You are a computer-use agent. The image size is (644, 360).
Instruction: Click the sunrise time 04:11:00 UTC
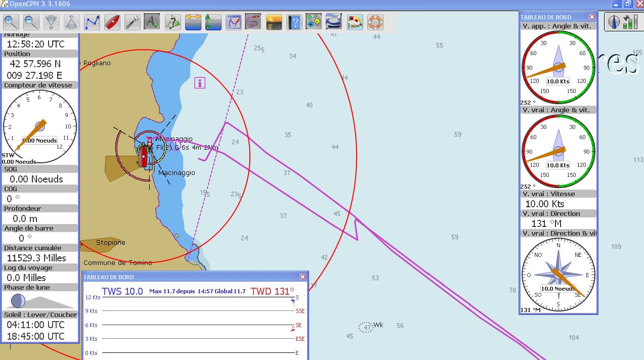[36, 325]
